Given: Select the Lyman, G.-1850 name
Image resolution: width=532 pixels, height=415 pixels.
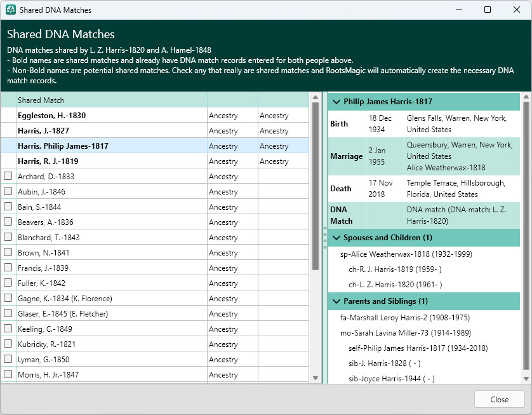Looking at the screenshot, I should 43,360.
